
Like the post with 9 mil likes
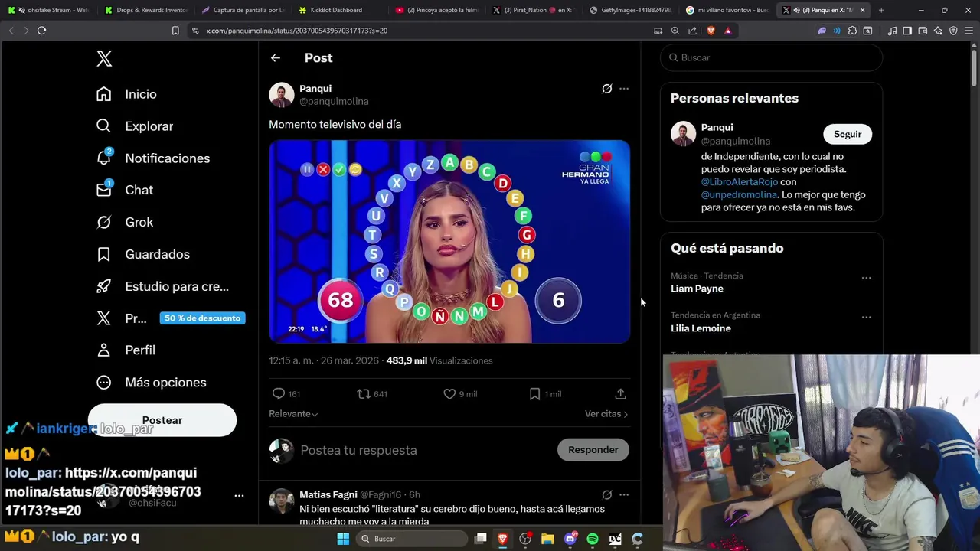click(449, 393)
